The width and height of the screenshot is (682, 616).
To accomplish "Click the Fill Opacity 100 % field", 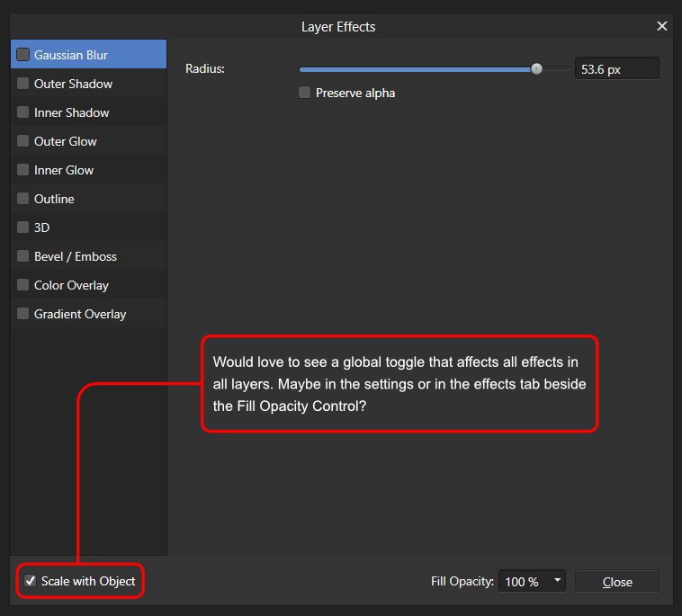I will coord(532,581).
